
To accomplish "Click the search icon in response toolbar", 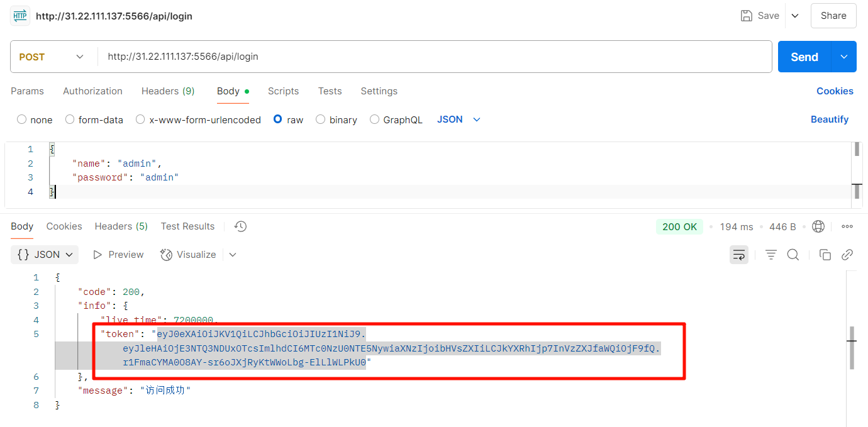I will [793, 255].
